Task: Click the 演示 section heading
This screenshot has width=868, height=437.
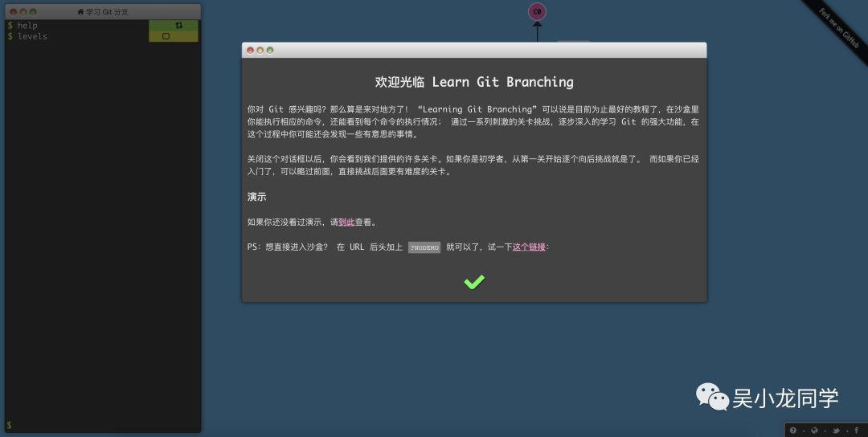Action: tap(257, 197)
